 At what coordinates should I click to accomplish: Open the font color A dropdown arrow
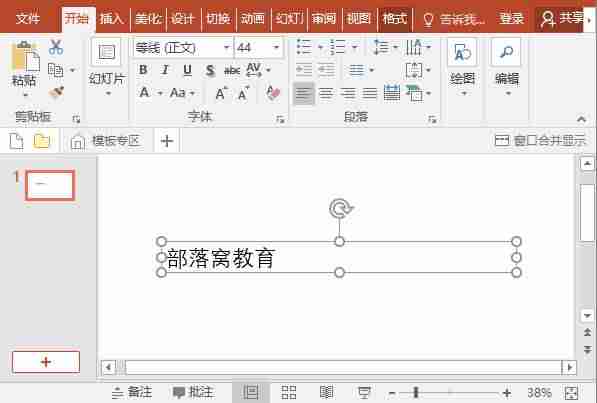(x=160, y=93)
